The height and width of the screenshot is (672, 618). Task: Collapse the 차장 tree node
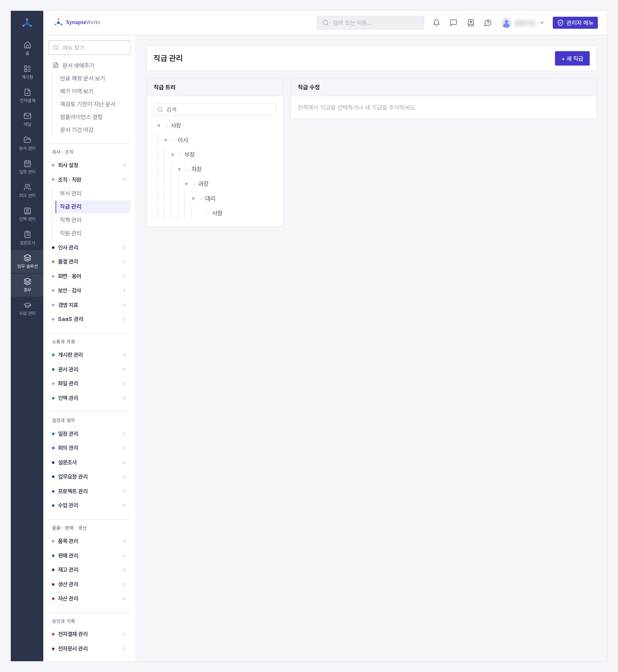pos(179,170)
